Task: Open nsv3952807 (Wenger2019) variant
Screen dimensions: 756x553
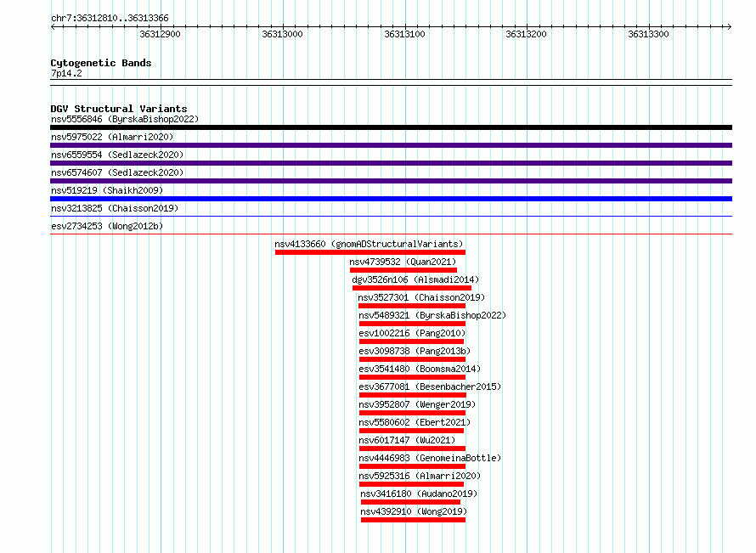Action: (x=418, y=404)
